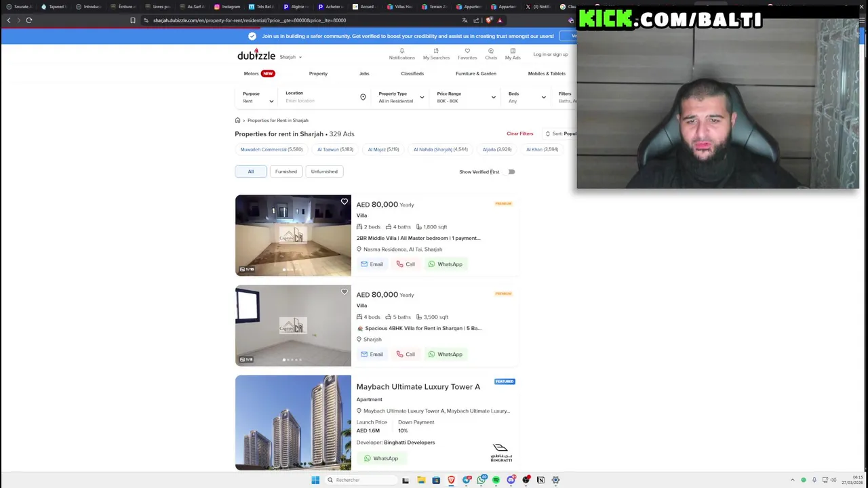Filter by Al Majaz area
Image resolution: width=868 pixels, height=488 pixels.
tap(383, 149)
